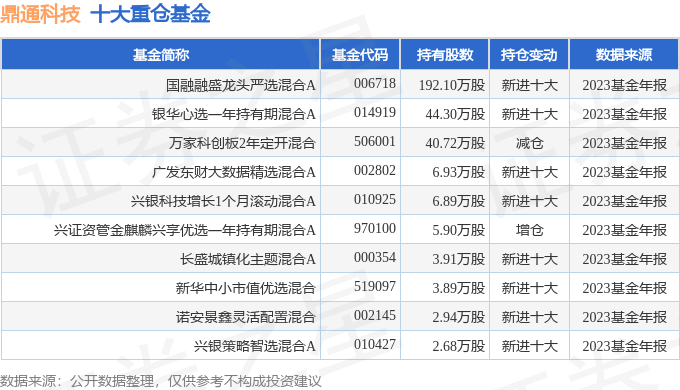
Task: Click 新进十大 in the 010925 row
Action: click(530, 201)
